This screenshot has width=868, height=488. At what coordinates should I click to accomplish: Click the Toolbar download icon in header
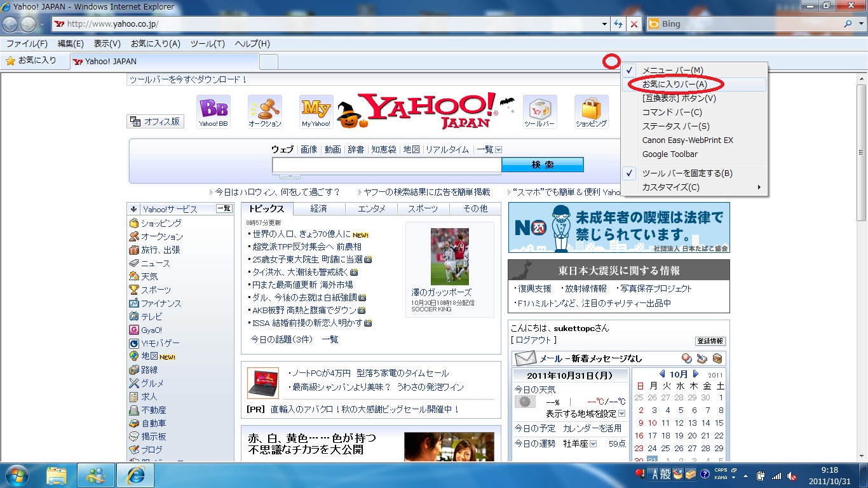click(x=540, y=111)
